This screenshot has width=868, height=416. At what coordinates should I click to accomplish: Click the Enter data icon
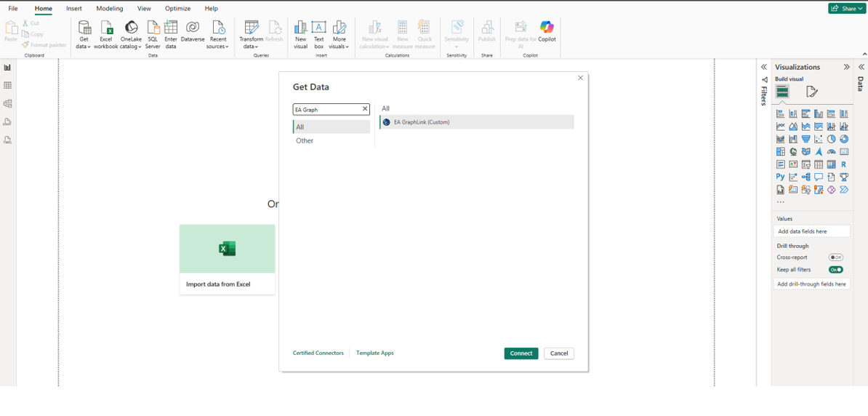[171, 28]
